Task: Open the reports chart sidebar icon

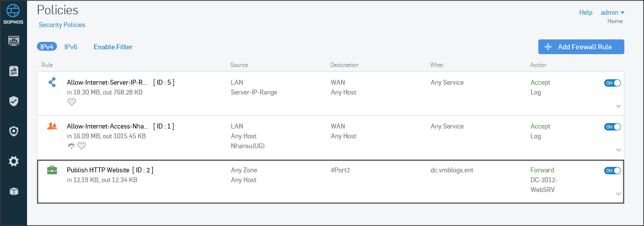Action: [14, 71]
